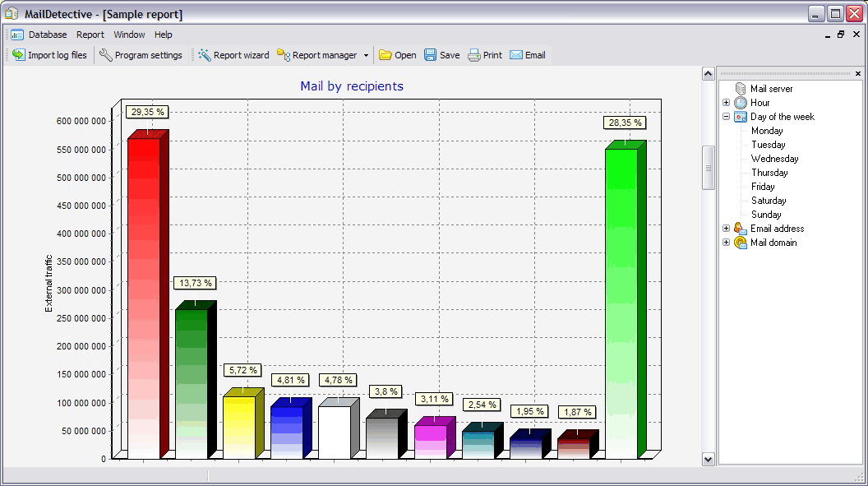The image size is (868, 486).
Task: Select Tuesday in the tree
Action: coord(769,145)
